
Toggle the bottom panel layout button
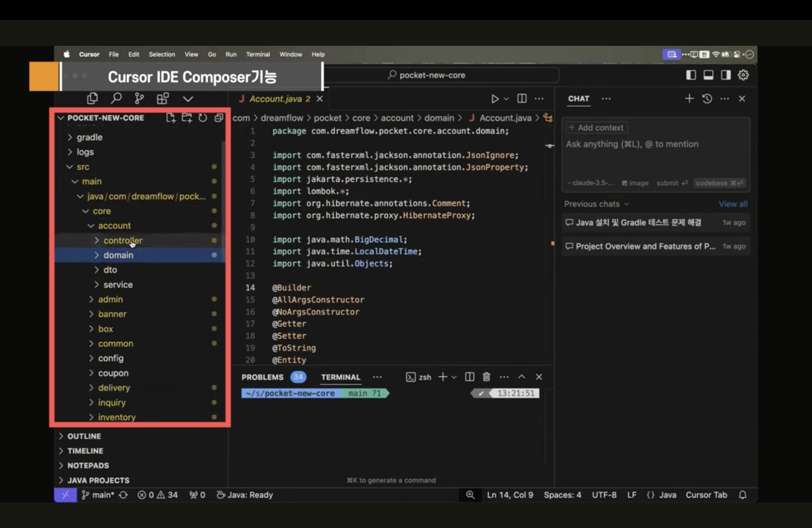pos(708,75)
